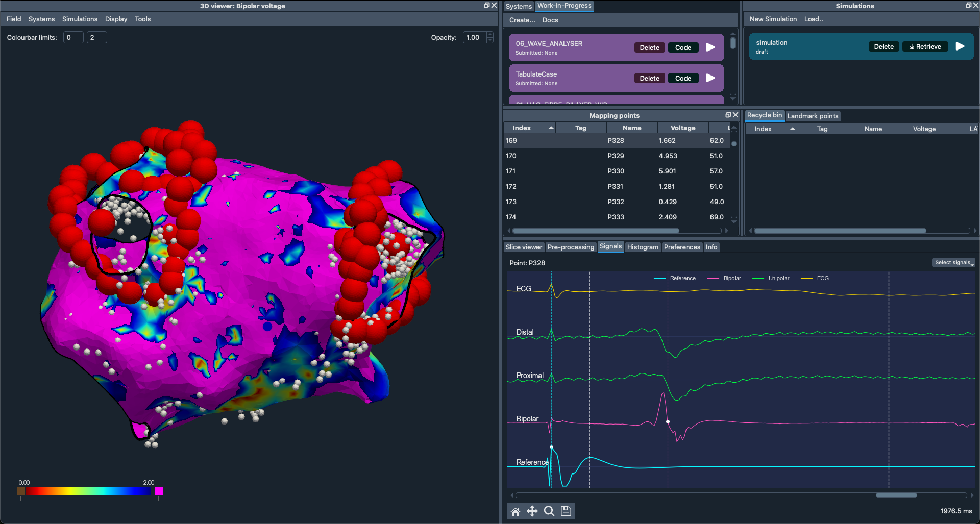The height and width of the screenshot is (524, 980).
Task: Select mapping point row P333
Action: (617, 217)
